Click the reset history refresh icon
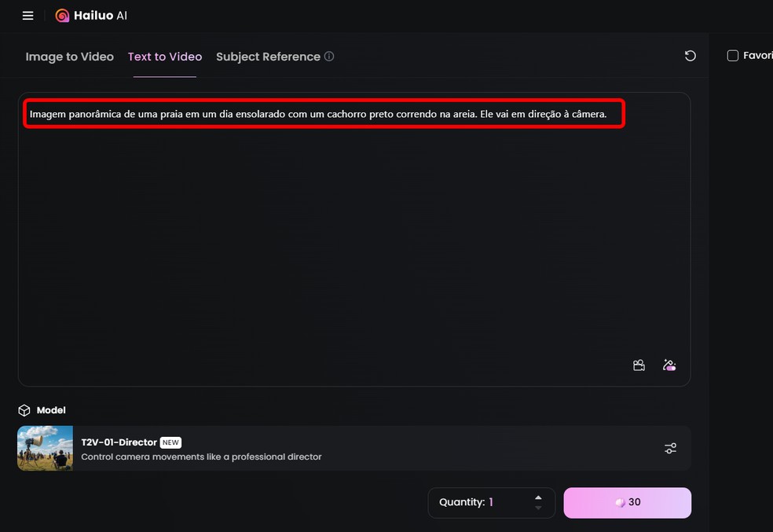The image size is (773, 532). 690,56
